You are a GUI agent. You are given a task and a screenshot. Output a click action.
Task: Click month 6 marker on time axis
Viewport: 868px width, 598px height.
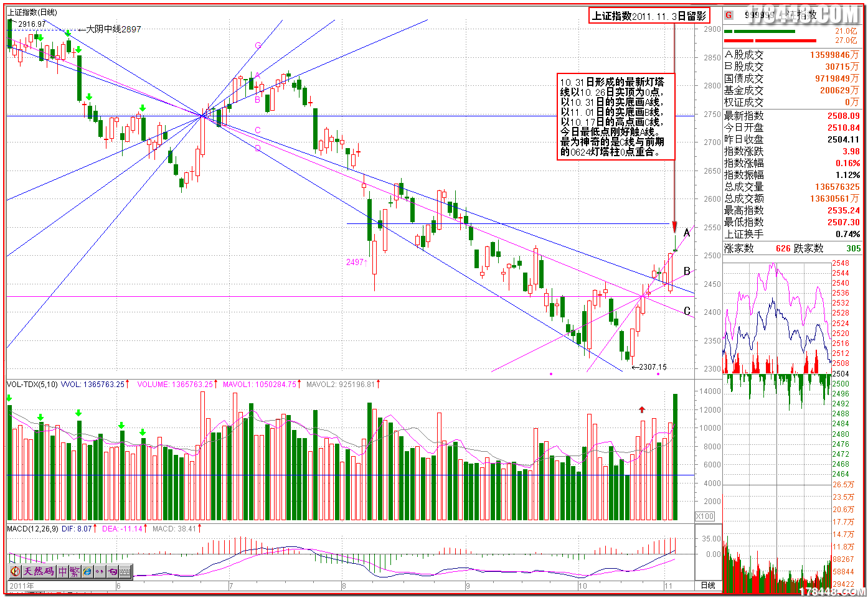point(118,586)
